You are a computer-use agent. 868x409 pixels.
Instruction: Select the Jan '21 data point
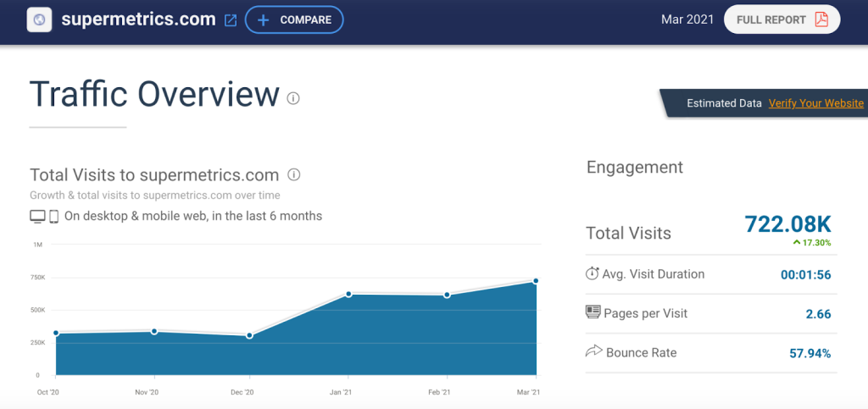348,294
